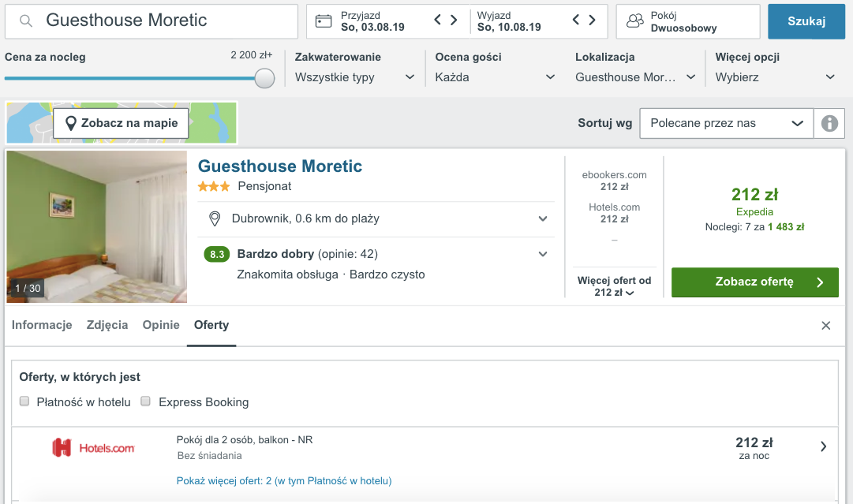Open Hotels.com offer arrow
853x504 pixels.
tap(823, 447)
